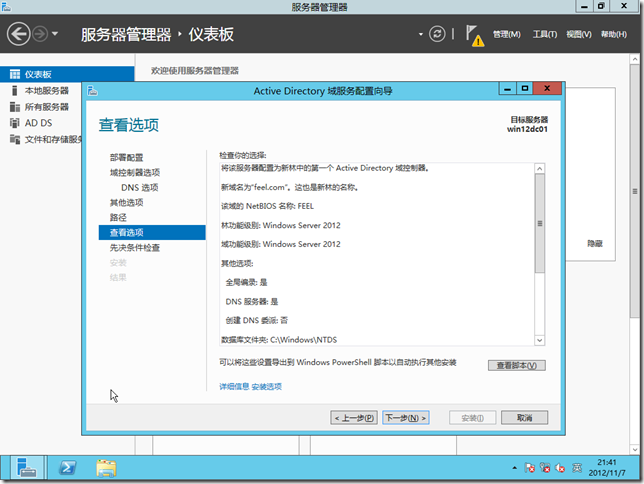Click the 查看脚本(V) button
Screen dimensions: 644x484
point(517,365)
